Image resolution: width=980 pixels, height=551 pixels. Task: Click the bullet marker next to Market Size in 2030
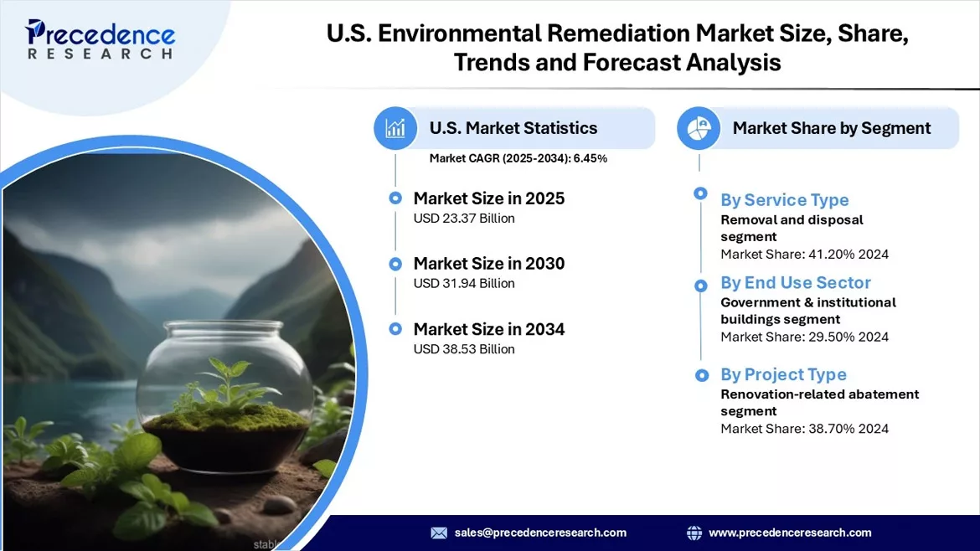[x=395, y=264]
